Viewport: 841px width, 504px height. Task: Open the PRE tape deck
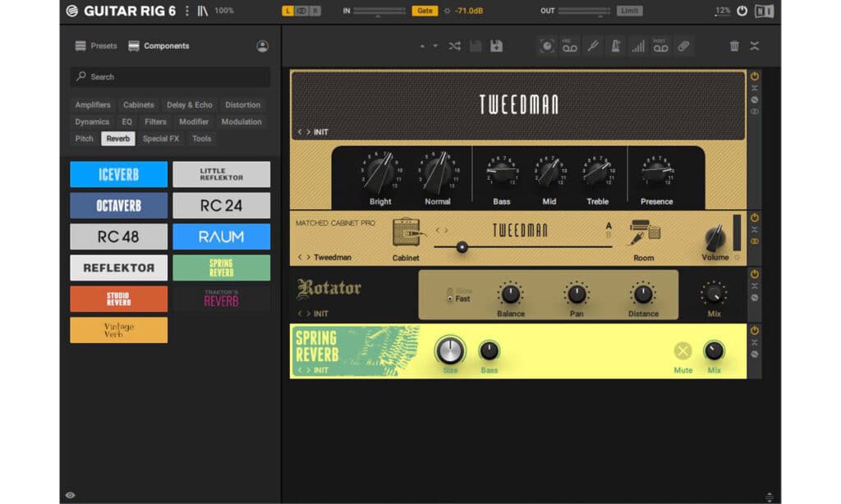pos(570,46)
